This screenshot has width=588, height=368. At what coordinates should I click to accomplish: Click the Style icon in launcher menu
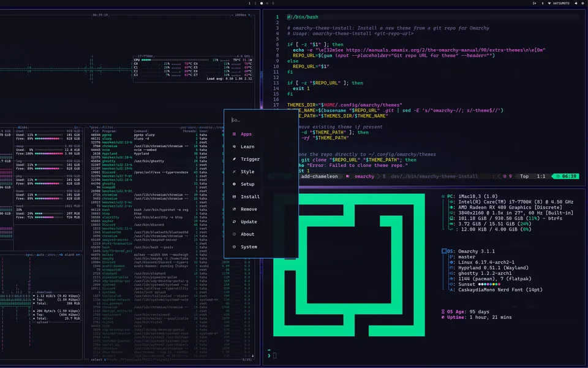(235, 172)
